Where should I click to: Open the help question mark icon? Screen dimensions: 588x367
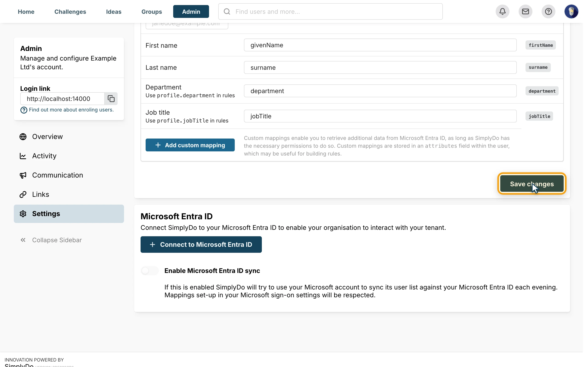548,11
